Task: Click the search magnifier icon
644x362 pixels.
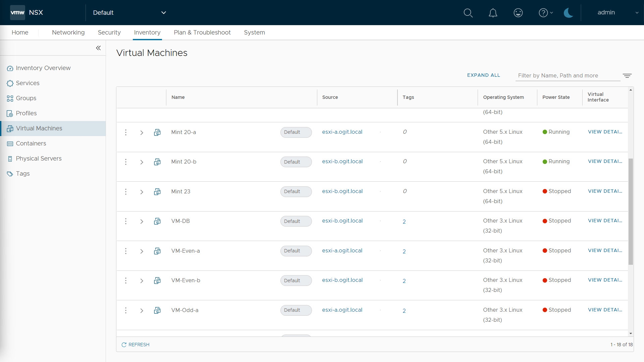Action: [x=468, y=13]
